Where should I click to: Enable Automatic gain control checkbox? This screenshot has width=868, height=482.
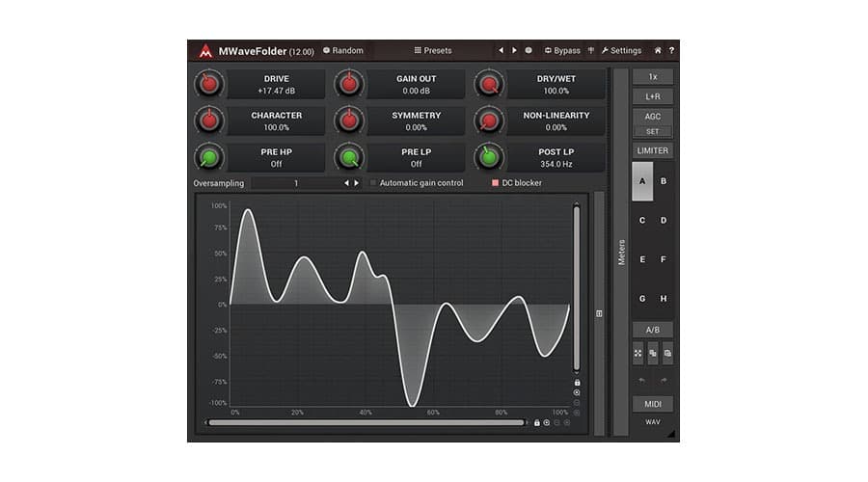click(373, 182)
